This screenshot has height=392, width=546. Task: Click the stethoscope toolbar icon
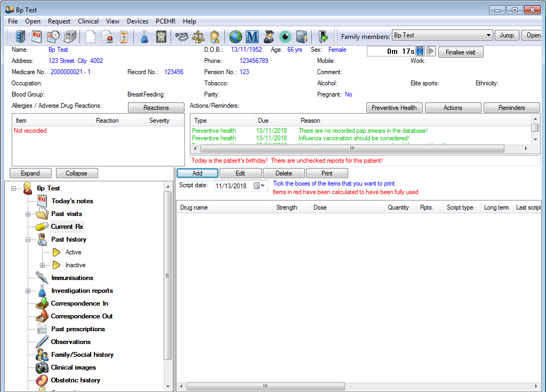pyautogui.click(x=181, y=36)
